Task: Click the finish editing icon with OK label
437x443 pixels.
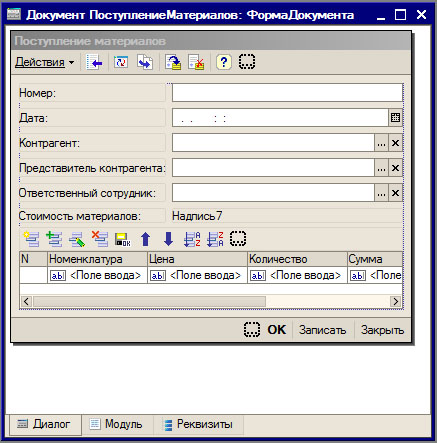Action: 123,239
